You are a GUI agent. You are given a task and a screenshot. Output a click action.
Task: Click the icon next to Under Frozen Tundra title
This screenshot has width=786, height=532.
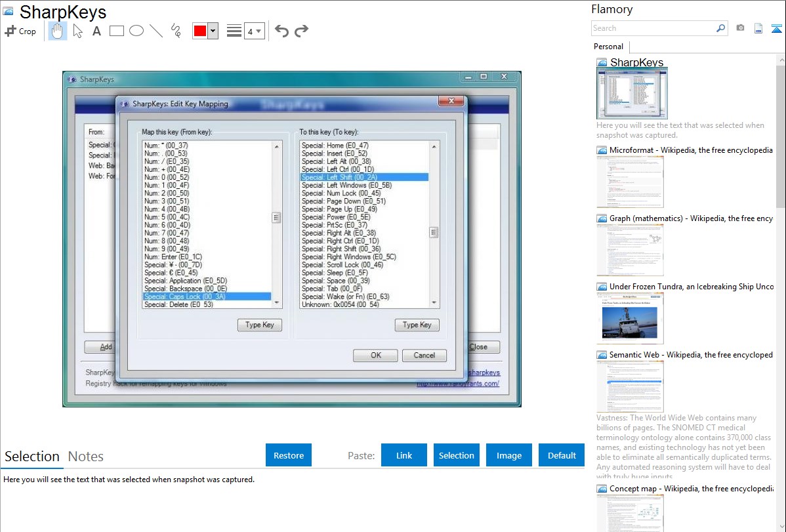pos(602,287)
